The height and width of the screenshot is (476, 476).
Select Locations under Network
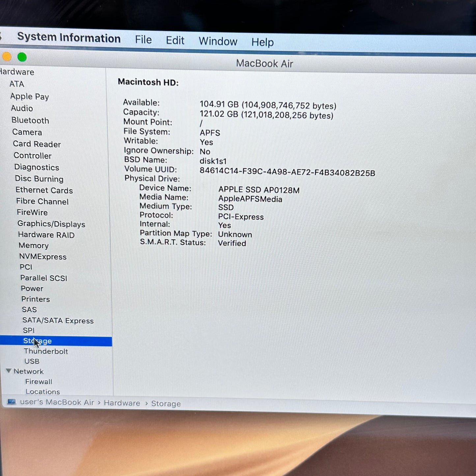coord(43,391)
